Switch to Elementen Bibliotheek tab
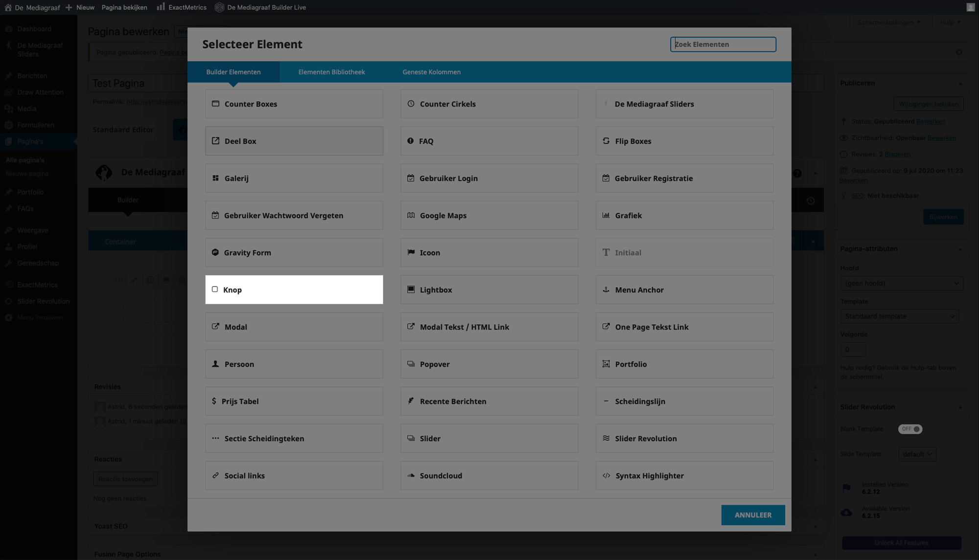The image size is (979, 560). pos(331,72)
